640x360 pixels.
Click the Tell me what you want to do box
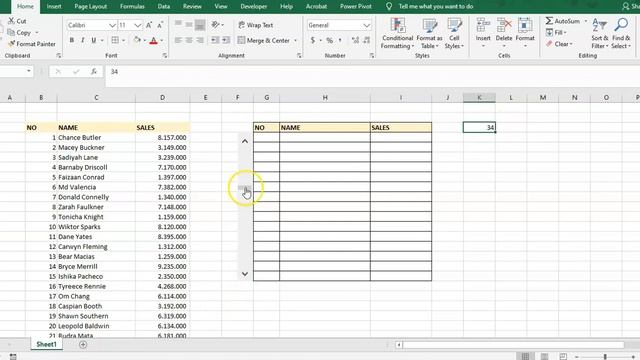pos(436,7)
